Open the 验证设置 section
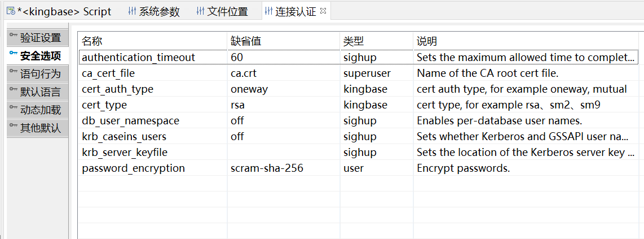 click(40, 38)
